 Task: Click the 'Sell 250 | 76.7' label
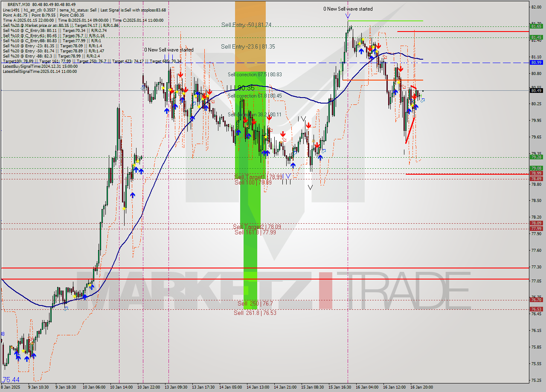[x=255, y=303]
